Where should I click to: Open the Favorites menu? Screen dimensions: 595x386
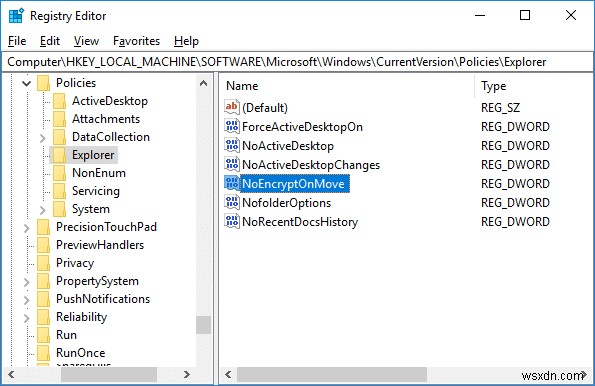tap(137, 41)
